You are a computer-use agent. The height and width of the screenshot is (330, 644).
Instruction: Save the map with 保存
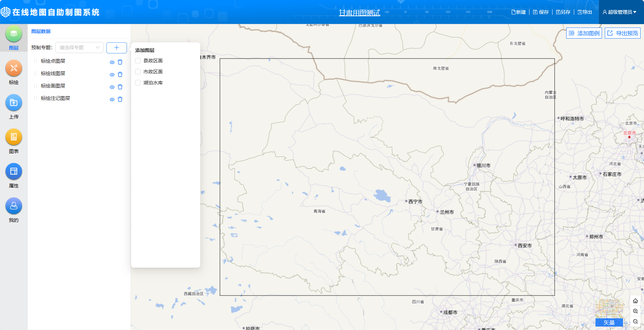pos(541,12)
